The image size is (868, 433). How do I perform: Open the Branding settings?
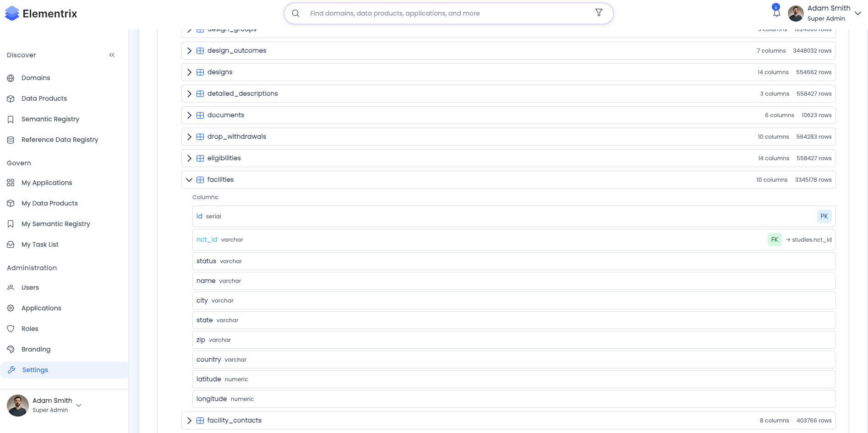point(36,349)
